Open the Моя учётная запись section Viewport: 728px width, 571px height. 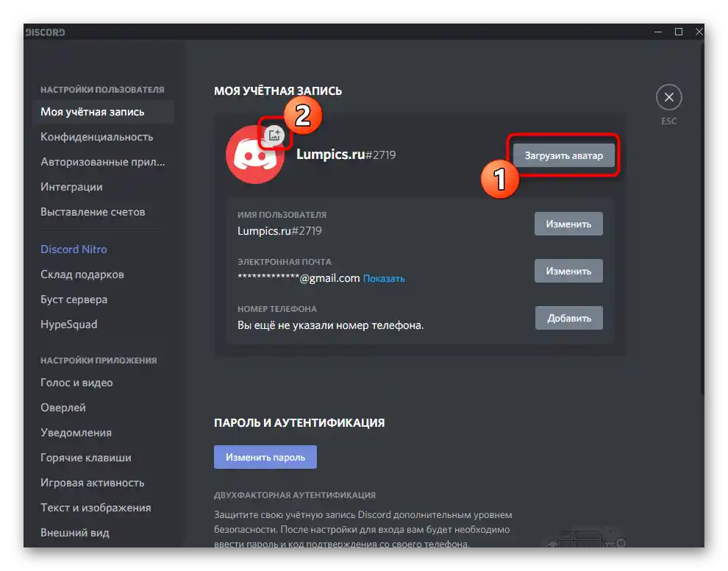click(103, 112)
